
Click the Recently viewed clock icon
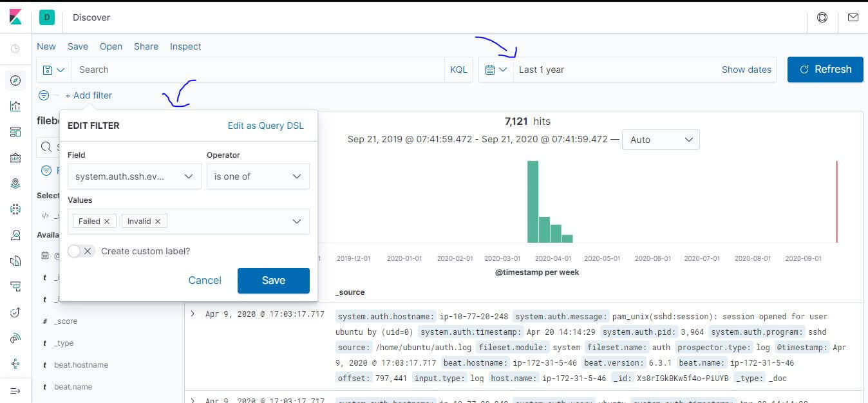tap(15, 48)
